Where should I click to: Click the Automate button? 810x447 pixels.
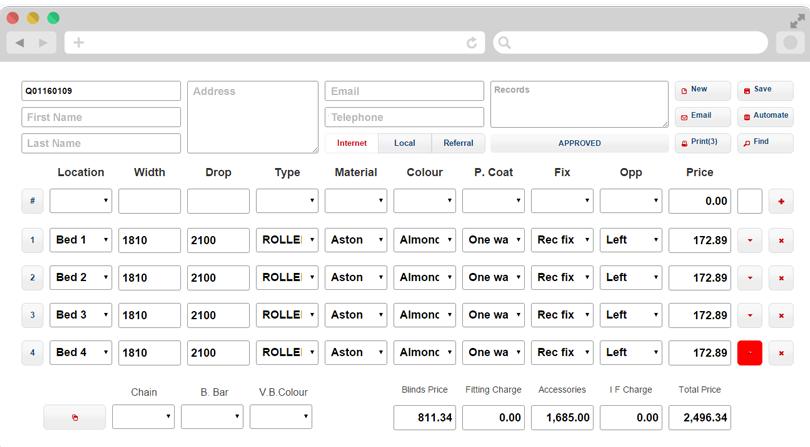(765, 116)
